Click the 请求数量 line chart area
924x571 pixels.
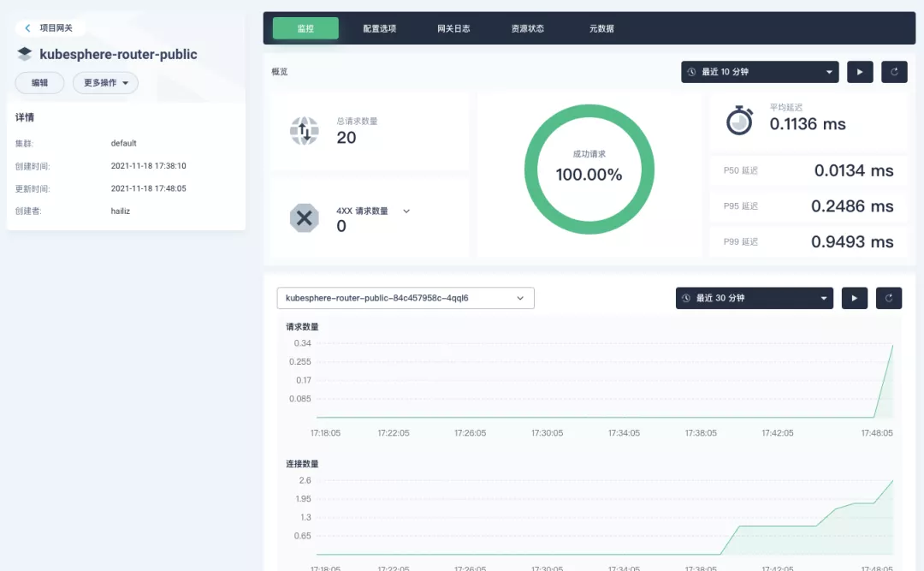pos(605,380)
